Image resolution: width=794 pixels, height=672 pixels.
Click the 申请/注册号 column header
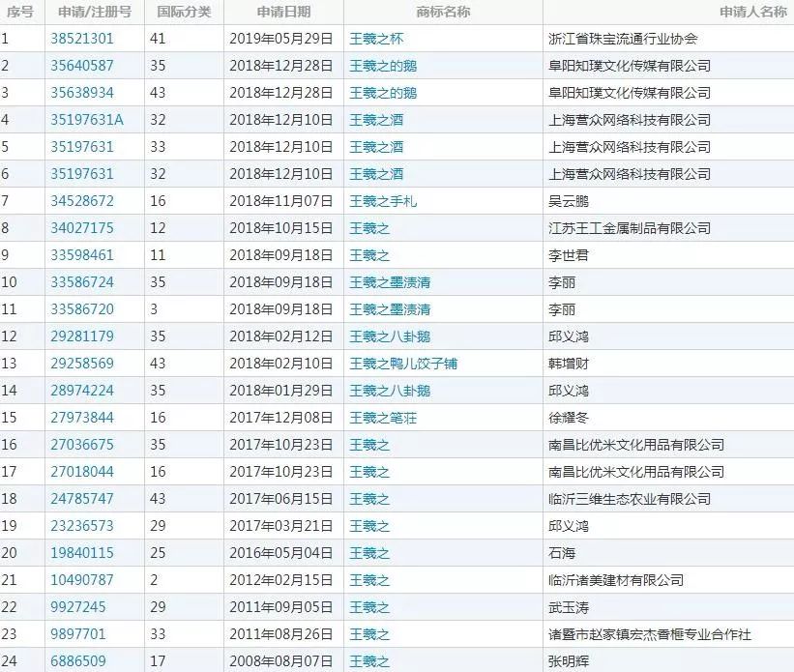point(95,12)
